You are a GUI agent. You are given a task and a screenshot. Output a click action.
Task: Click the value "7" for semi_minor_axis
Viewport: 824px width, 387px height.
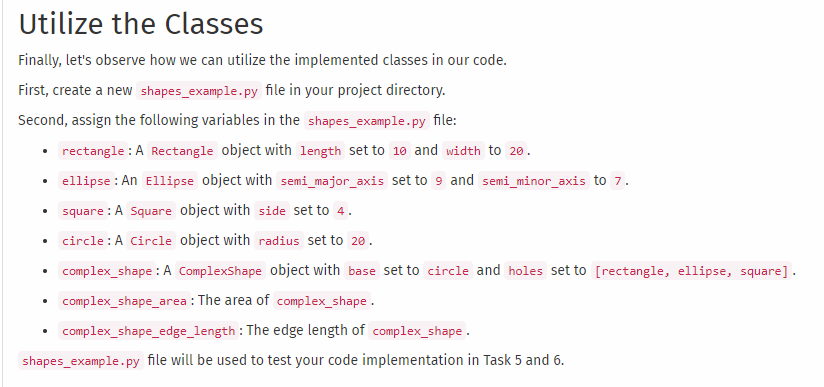617,181
